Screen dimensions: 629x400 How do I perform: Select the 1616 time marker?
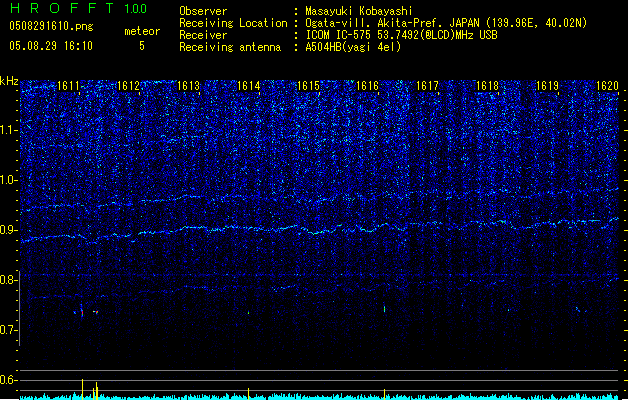367,87
